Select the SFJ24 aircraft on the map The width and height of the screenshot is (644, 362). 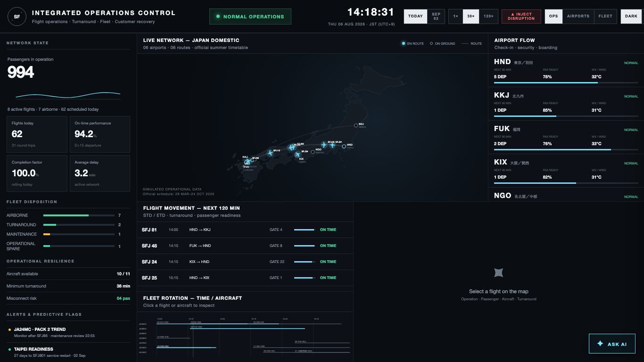click(x=297, y=154)
